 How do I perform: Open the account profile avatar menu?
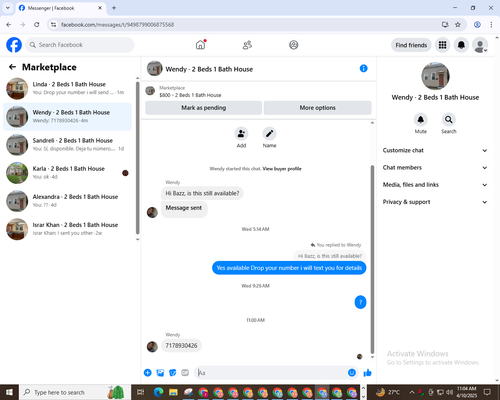pyautogui.click(x=480, y=45)
